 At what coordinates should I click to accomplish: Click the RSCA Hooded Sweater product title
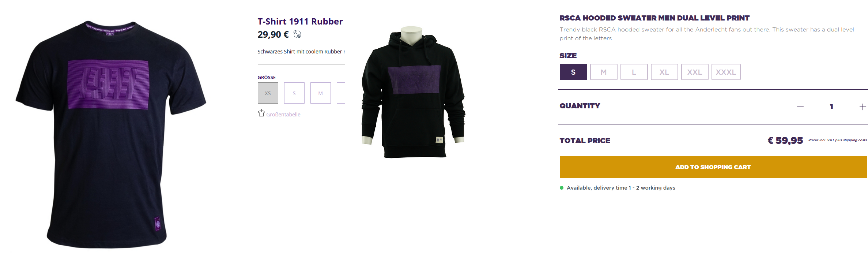[x=654, y=18]
